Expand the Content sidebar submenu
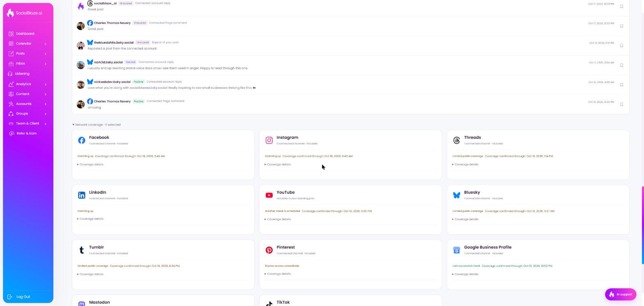This screenshot has width=644, height=306. pyautogui.click(x=45, y=94)
